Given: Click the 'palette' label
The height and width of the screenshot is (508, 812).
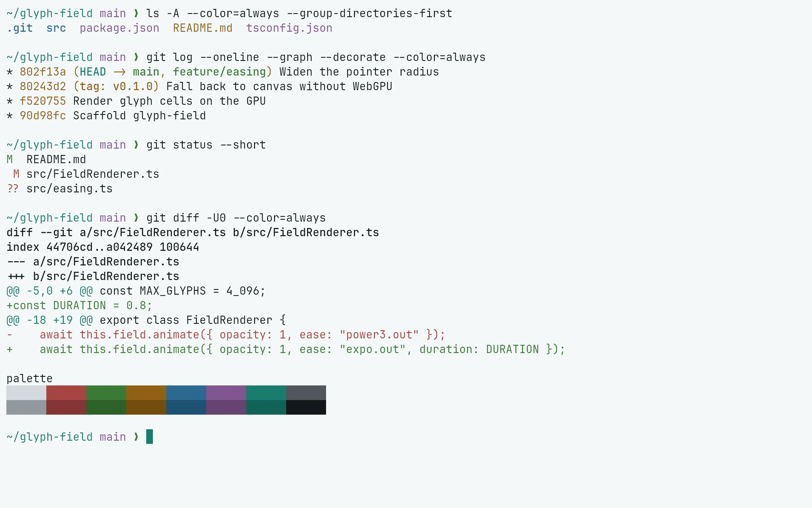Looking at the screenshot, I should (x=29, y=379).
